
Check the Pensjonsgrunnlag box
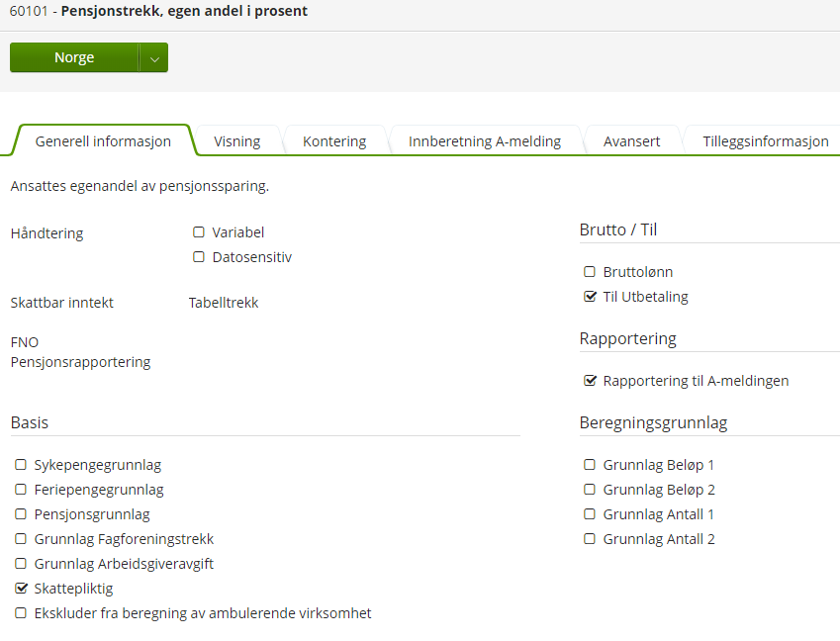click(21, 514)
